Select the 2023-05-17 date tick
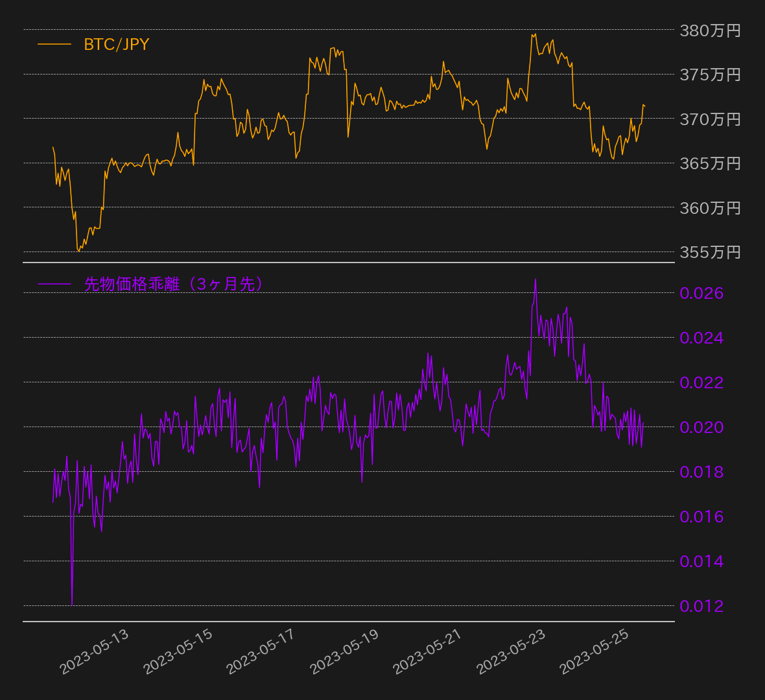This screenshot has width=765, height=700. pos(261,651)
